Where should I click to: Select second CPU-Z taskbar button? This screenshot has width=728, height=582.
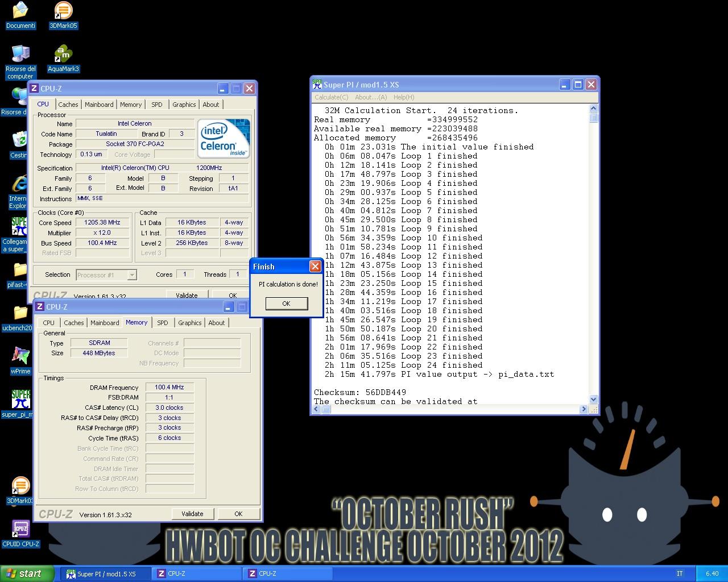click(x=288, y=573)
